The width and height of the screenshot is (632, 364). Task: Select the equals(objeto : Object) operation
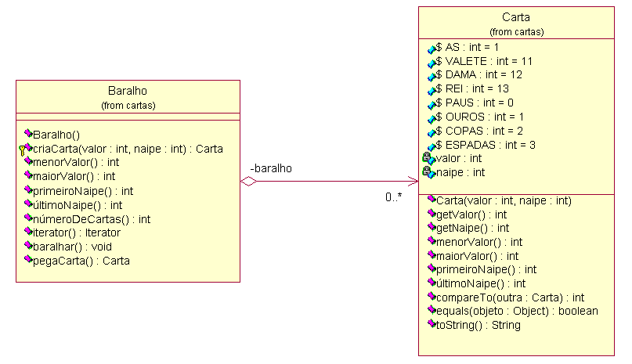(517, 312)
